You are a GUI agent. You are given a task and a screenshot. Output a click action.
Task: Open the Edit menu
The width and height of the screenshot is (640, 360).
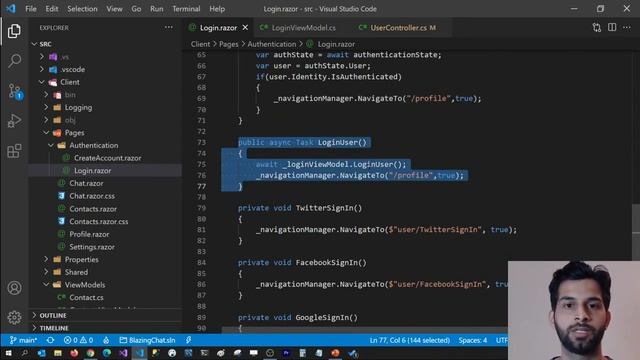pos(52,9)
